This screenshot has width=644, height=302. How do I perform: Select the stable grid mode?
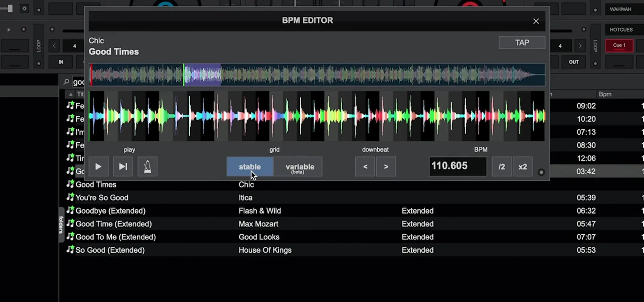pos(250,167)
